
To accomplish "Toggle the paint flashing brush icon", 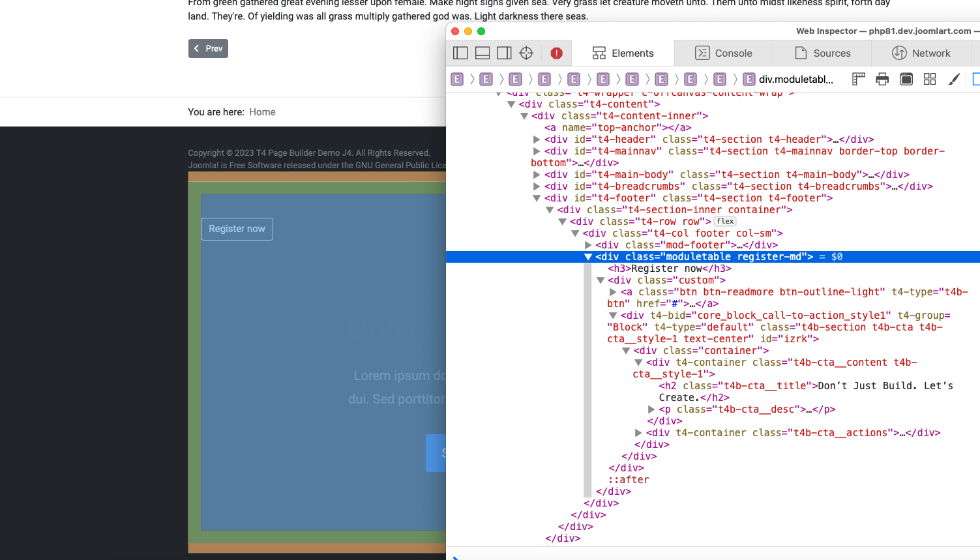I will point(954,79).
